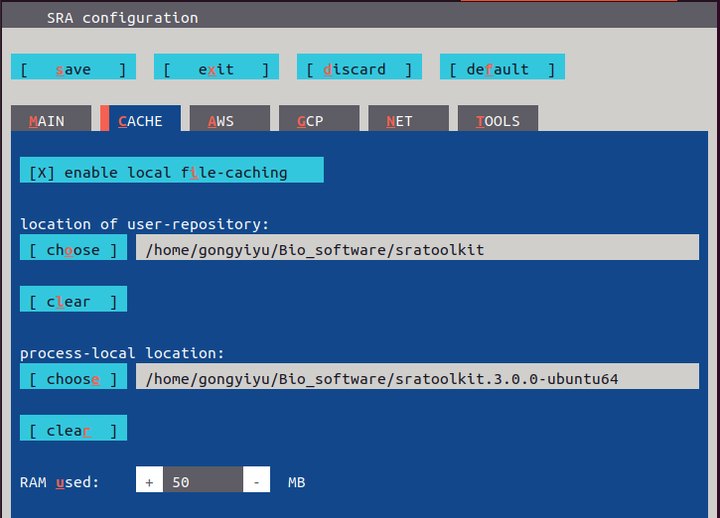
Task: Decrease RAM used with minus button
Action: point(256,481)
